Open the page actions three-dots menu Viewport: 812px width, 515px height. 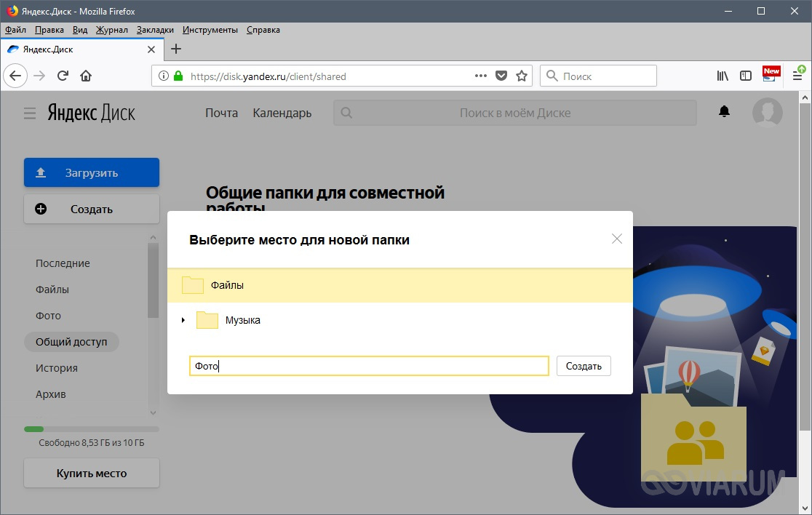point(480,76)
